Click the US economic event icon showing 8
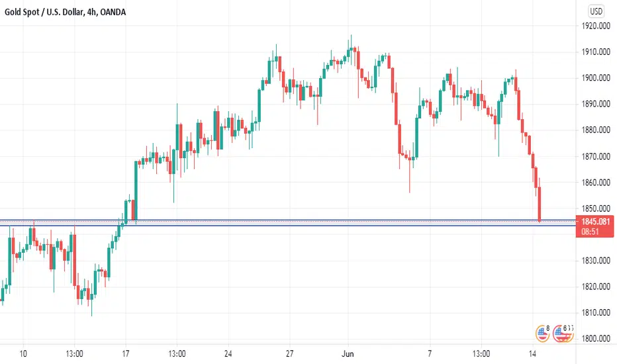This screenshot has height=364, width=617. coord(543,334)
